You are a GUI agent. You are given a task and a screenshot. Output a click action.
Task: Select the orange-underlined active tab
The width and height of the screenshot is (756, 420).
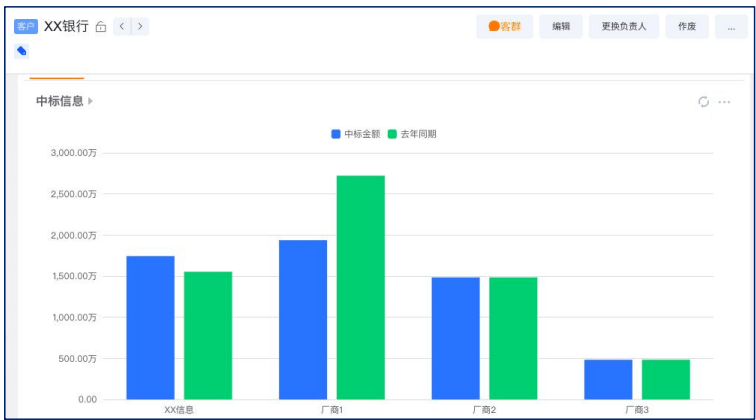tap(57, 74)
